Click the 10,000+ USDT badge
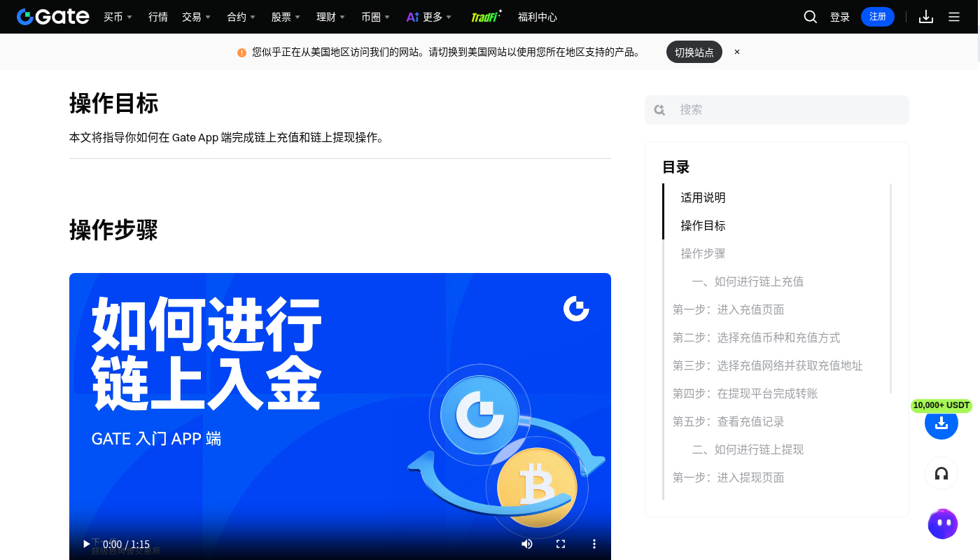The height and width of the screenshot is (560, 980). point(941,405)
